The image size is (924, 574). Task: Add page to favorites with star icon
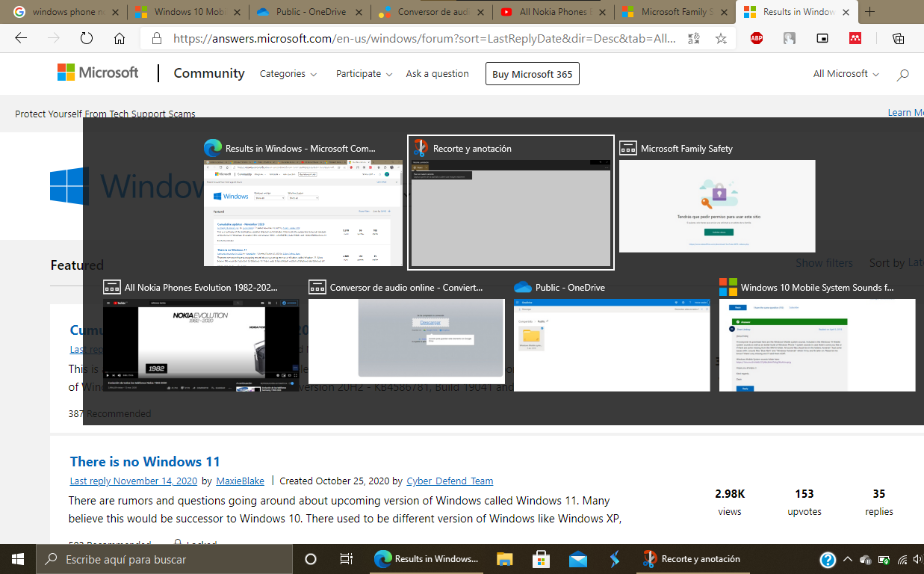click(x=721, y=39)
